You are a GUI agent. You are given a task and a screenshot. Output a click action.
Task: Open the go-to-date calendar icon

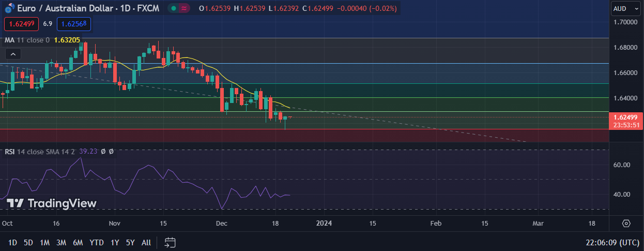[x=170, y=242]
